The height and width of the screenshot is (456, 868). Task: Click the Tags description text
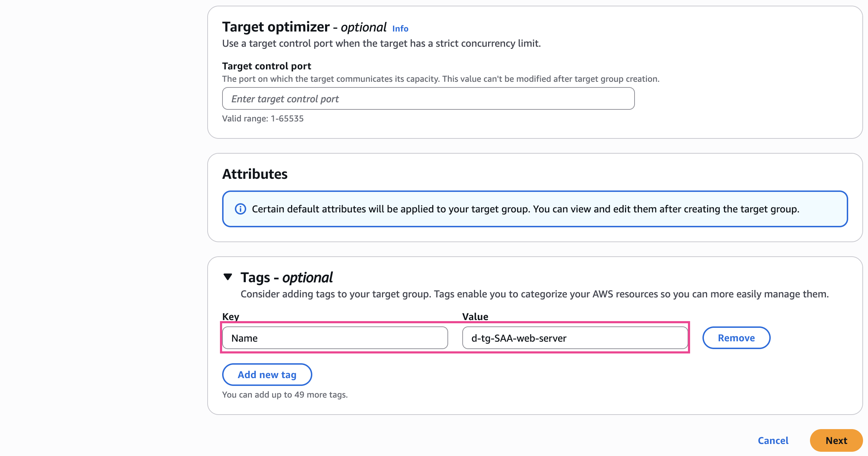coord(534,294)
